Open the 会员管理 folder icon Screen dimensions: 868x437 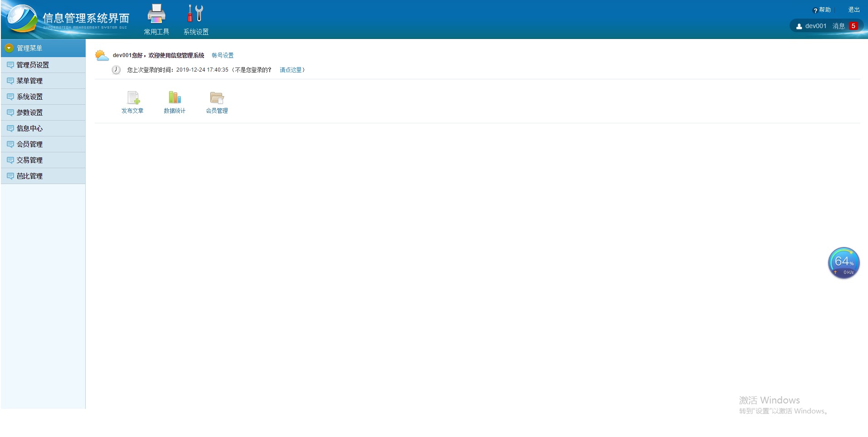[217, 97]
